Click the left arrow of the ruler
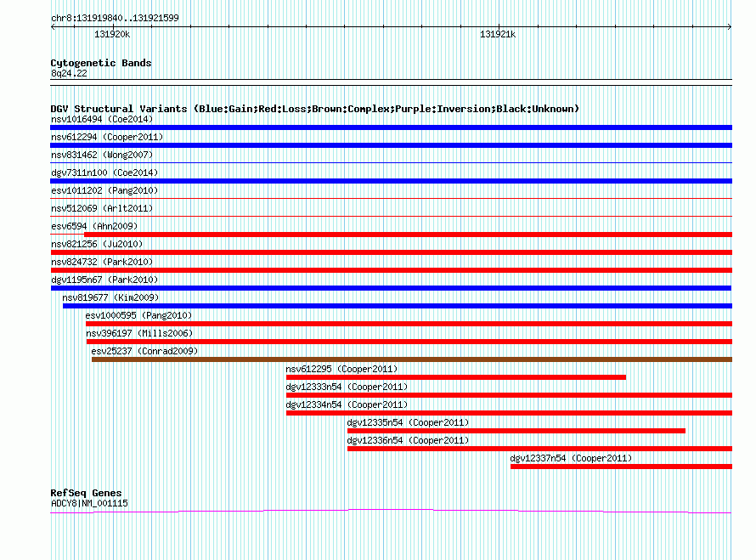This screenshot has height=560, width=756. click(53, 27)
